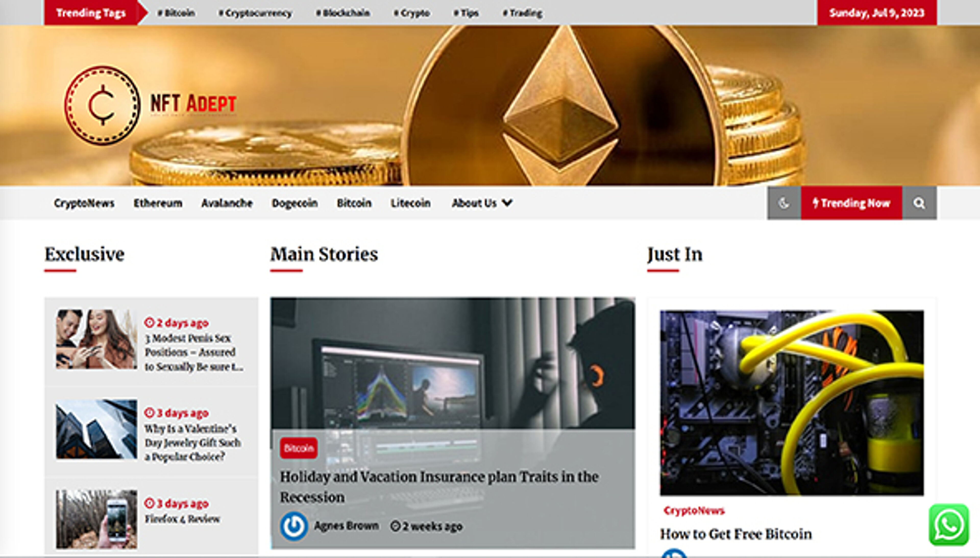Toggle dark mode with the moon icon

(x=784, y=203)
